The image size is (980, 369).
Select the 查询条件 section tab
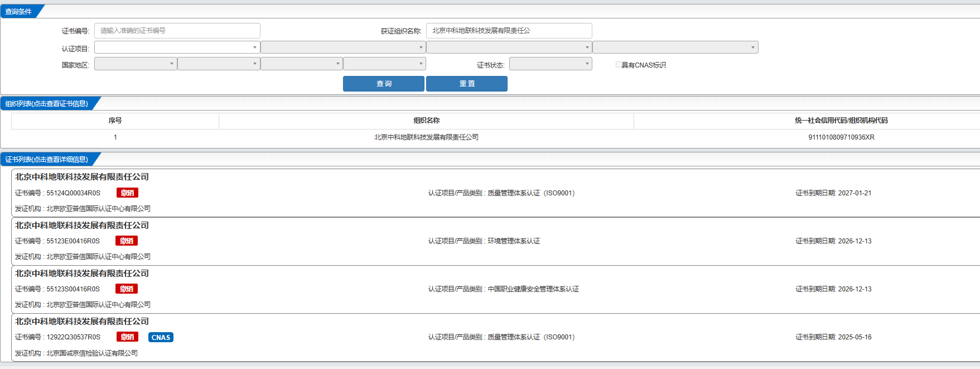[19, 11]
